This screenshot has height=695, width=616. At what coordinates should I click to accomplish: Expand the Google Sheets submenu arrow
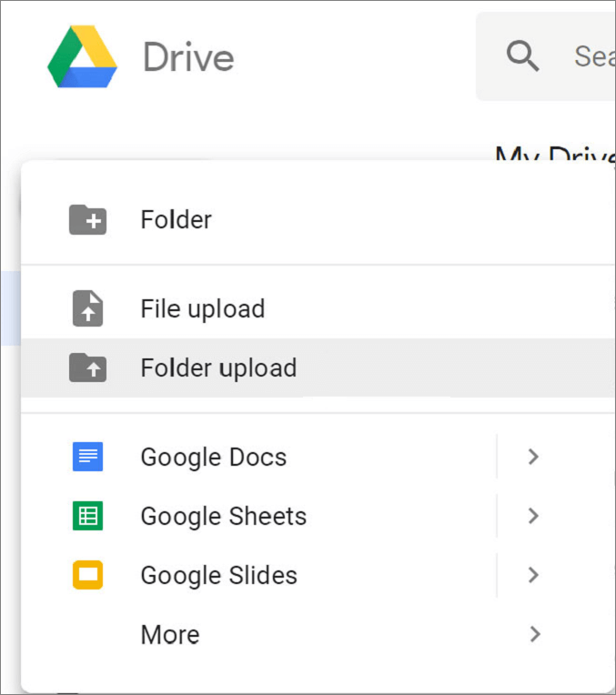click(534, 516)
